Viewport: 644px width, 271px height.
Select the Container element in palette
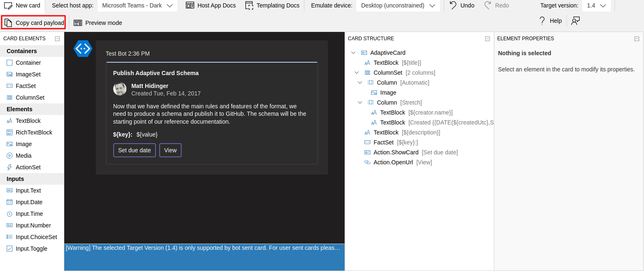[32, 63]
